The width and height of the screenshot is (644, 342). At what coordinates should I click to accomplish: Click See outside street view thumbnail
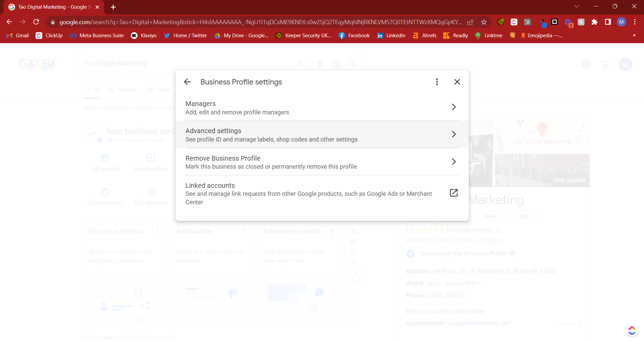coord(542,170)
